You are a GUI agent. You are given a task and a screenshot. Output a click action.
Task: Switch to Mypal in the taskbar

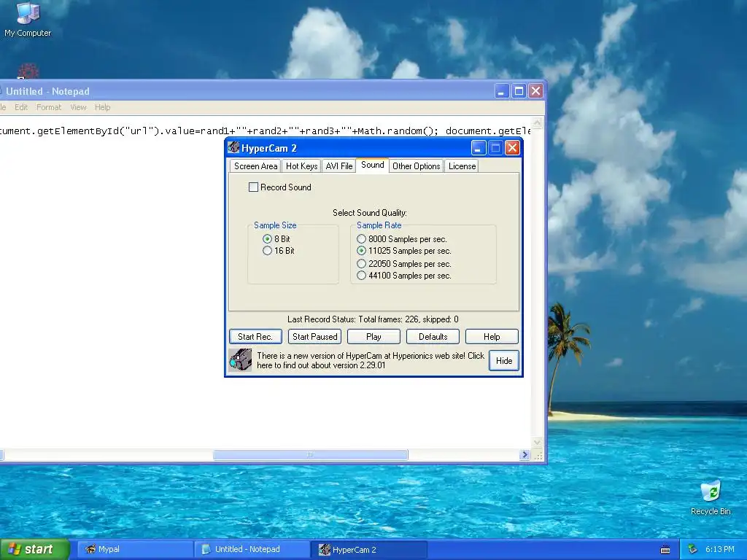134,549
